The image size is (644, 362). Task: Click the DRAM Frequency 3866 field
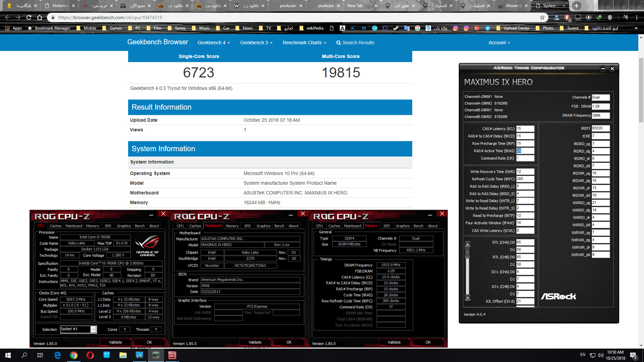[600, 115]
